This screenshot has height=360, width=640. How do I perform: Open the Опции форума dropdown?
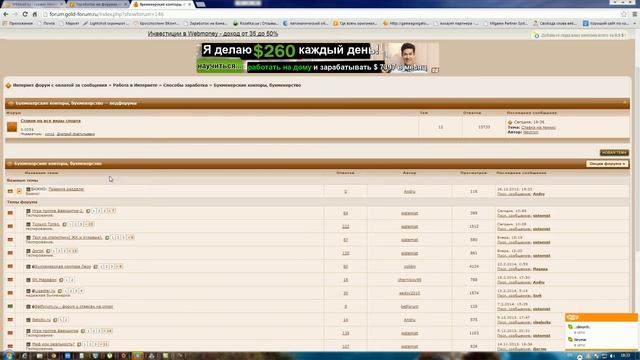(x=607, y=164)
